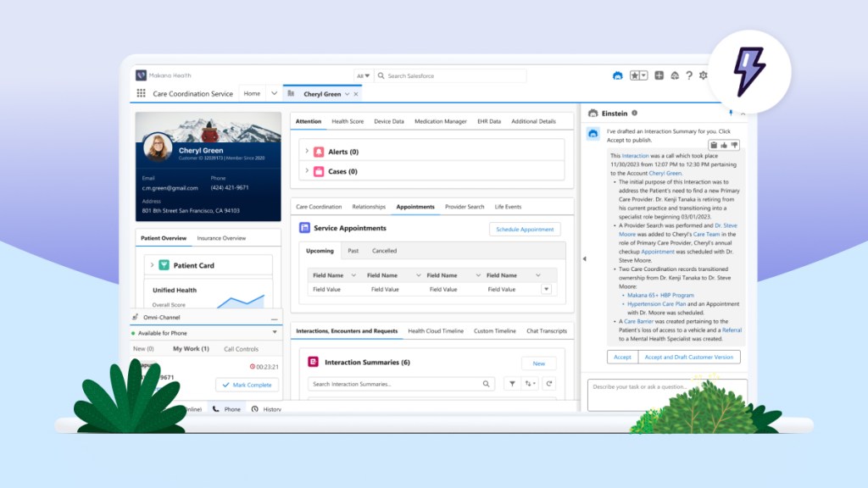Filter the Interaction Summaries list
The width and height of the screenshot is (868, 488).
tap(513, 384)
